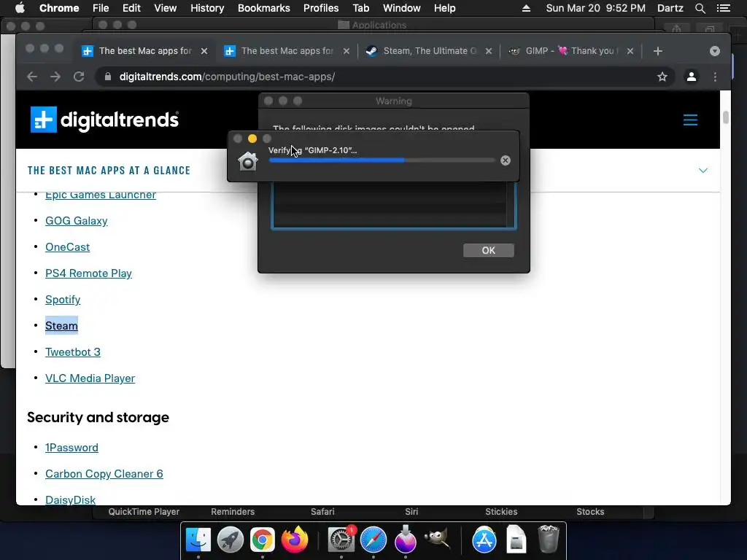Click the disk image verifier app icon

(248, 161)
